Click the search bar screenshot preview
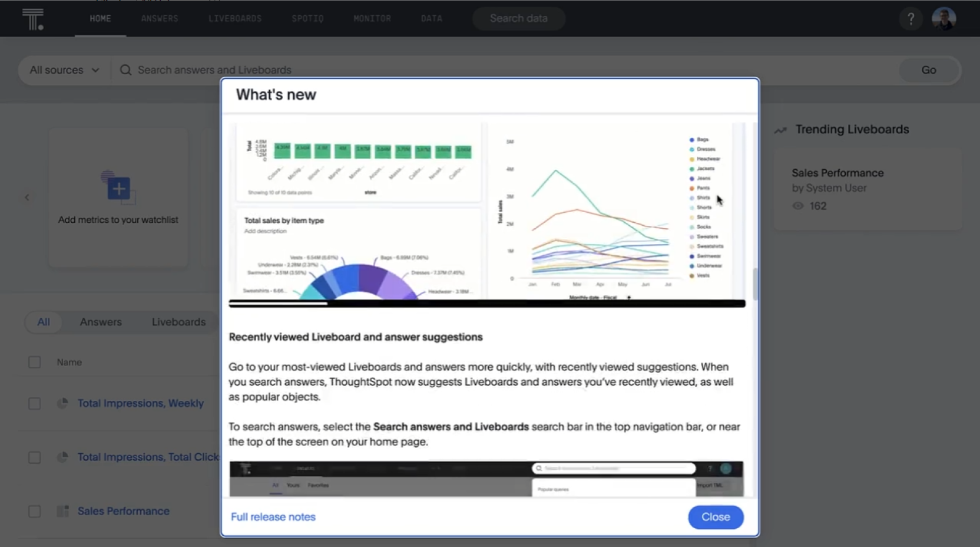This screenshot has width=980, height=547. click(486, 479)
